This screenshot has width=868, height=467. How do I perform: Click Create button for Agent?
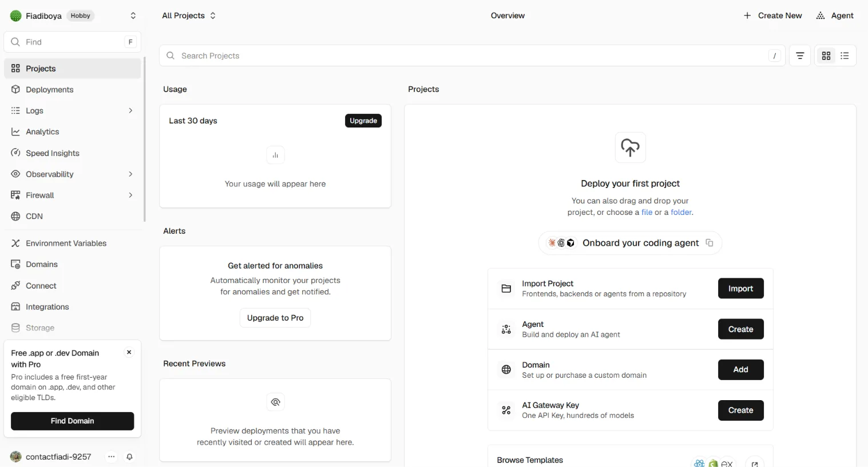[741, 330]
